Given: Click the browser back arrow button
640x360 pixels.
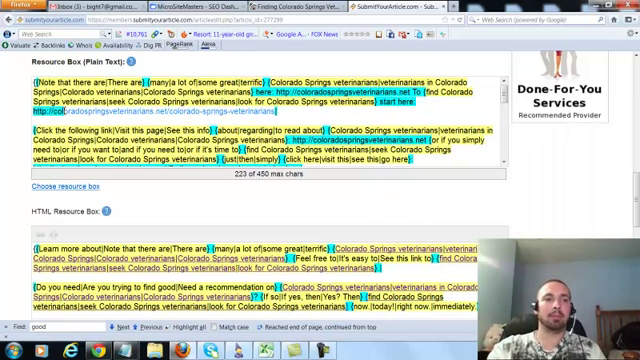Looking at the screenshot, I should point(9,20).
